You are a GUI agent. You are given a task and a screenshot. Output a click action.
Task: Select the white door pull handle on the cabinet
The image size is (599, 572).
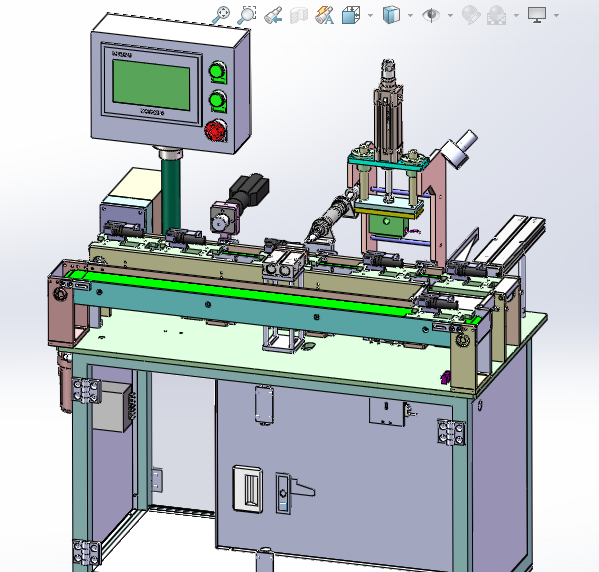pos(248,489)
